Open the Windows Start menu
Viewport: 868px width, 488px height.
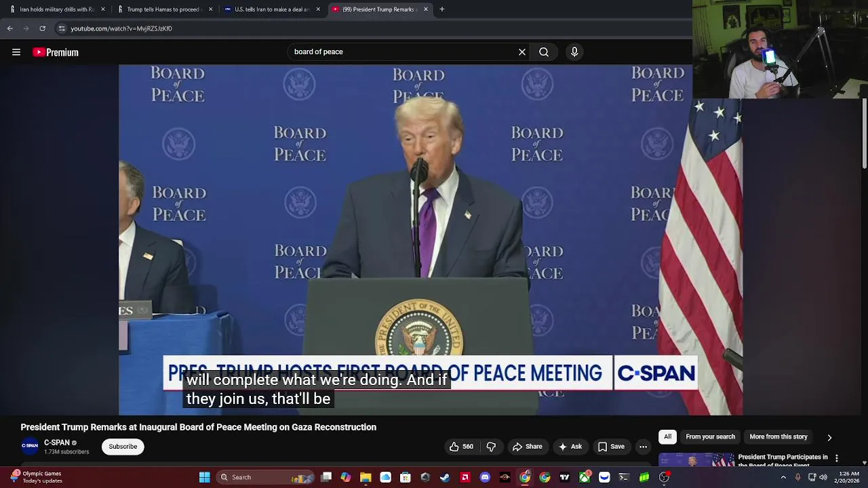204,477
